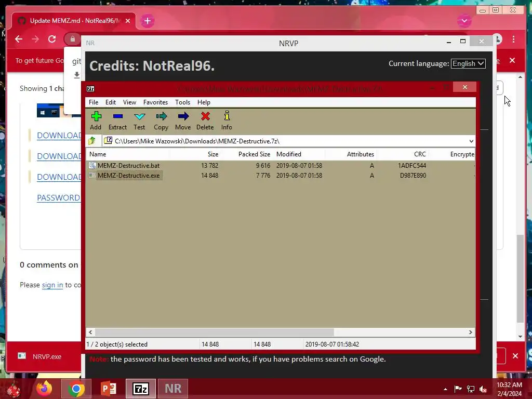
Task: Click the taskbar clock showing 10:32 AM
Action: (509, 389)
